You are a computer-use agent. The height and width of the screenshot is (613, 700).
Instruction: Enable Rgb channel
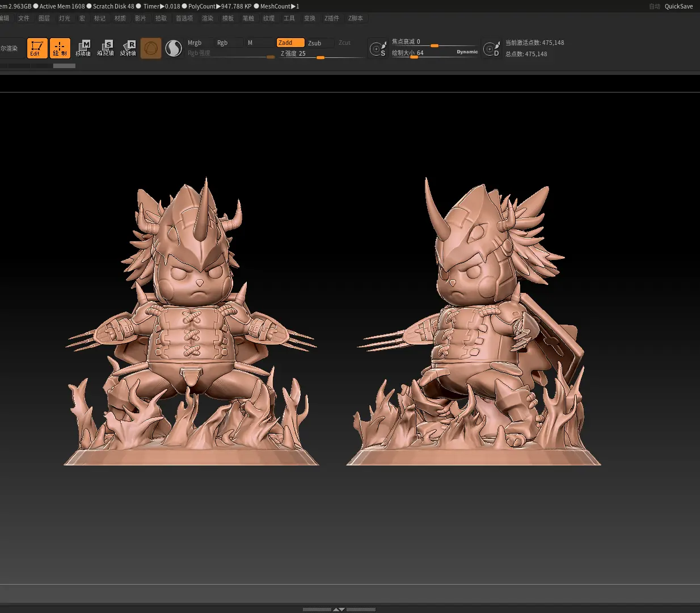point(229,43)
